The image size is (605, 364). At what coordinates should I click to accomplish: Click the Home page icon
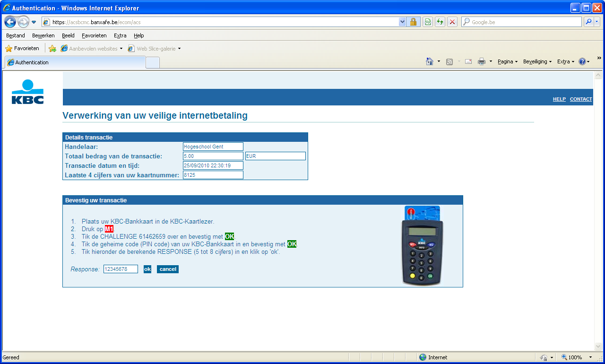(430, 61)
